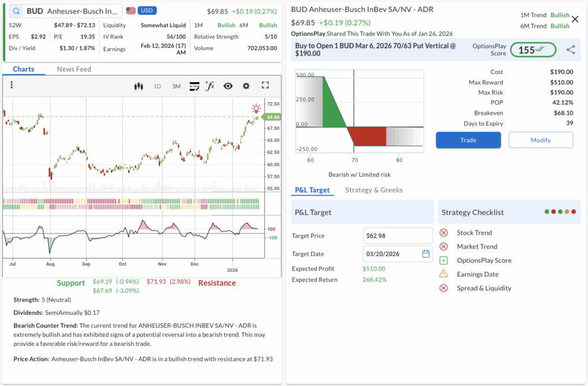Switch to the News Feed tab
Image resolution: width=588 pixels, height=386 pixels.
tap(74, 69)
